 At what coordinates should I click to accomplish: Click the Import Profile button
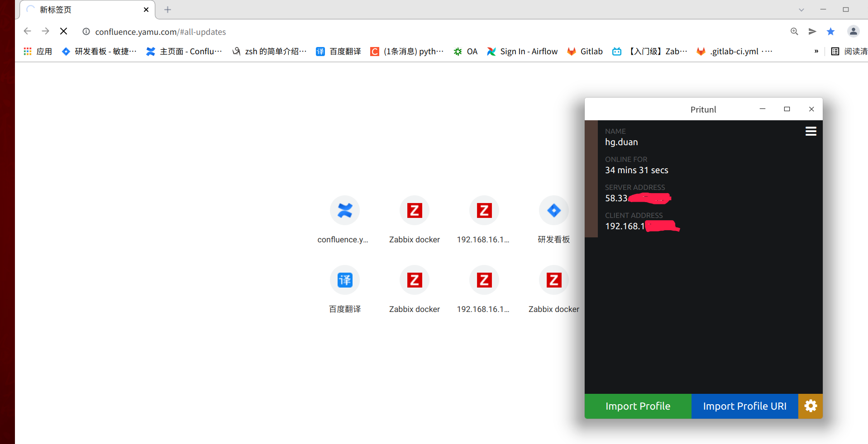click(638, 406)
